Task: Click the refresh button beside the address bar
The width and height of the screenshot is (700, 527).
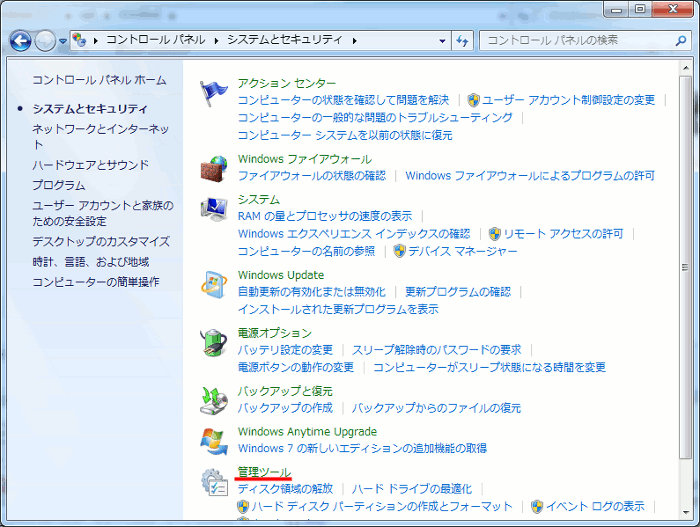Action: click(461, 40)
